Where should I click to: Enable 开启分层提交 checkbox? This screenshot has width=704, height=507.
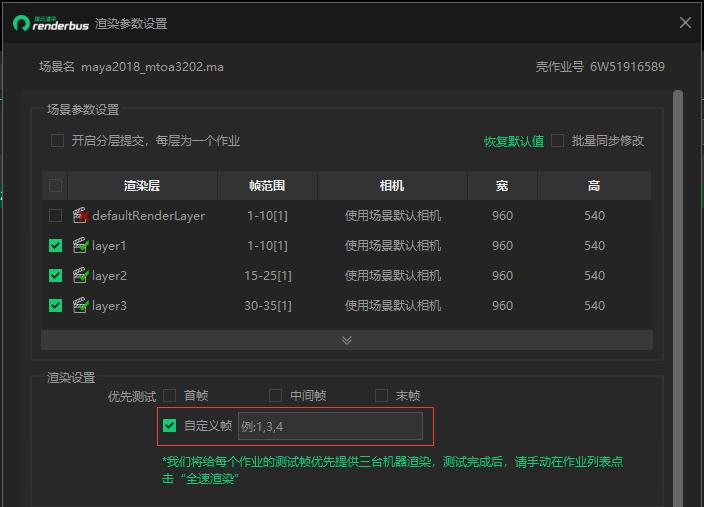coord(57,141)
